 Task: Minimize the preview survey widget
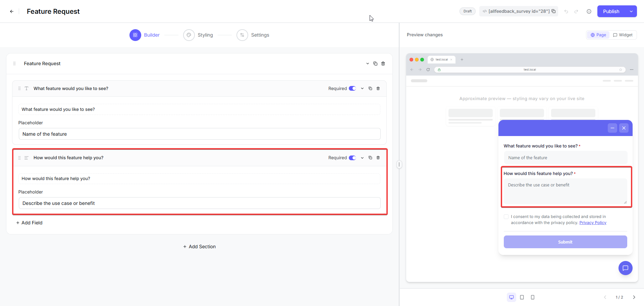(612, 128)
